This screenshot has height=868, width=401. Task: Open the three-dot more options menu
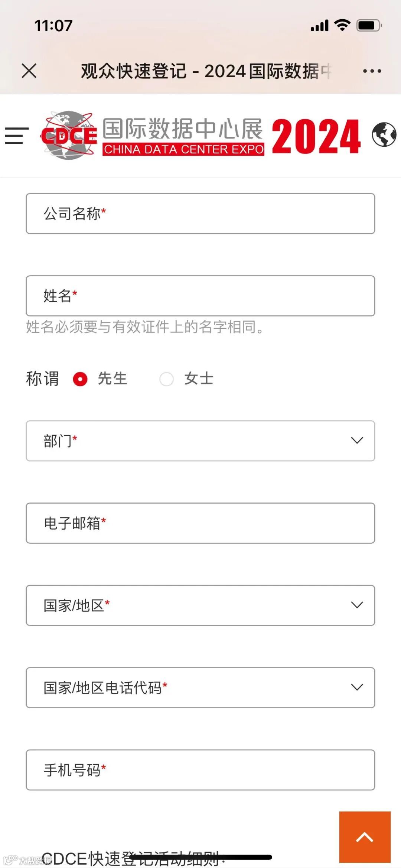[x=372, y=71]
